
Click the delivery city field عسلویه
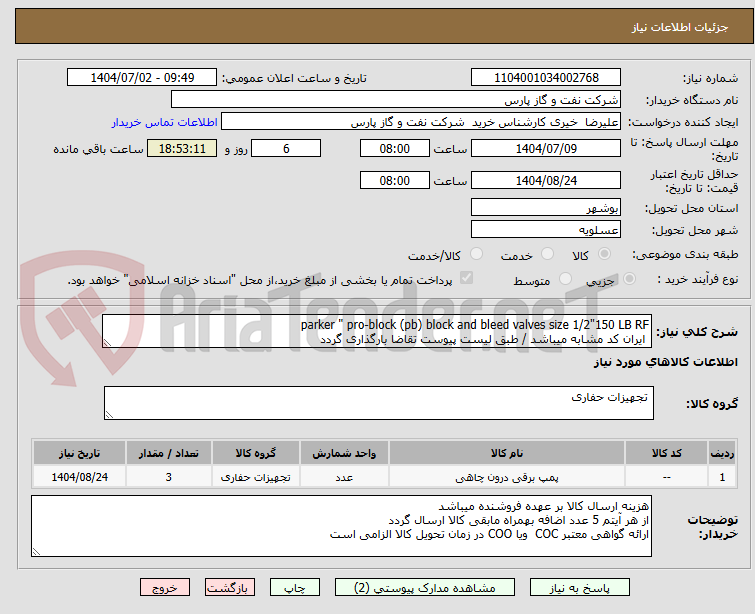(546, 230)
